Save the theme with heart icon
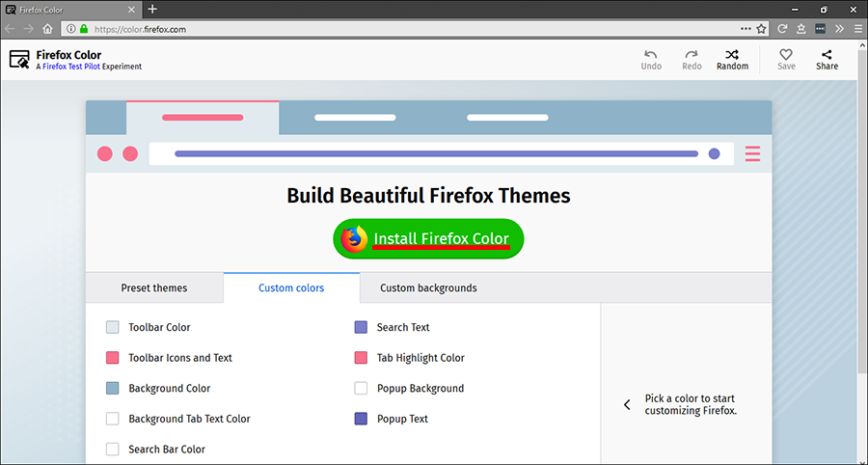868x465 pixels. pos(786,60)
